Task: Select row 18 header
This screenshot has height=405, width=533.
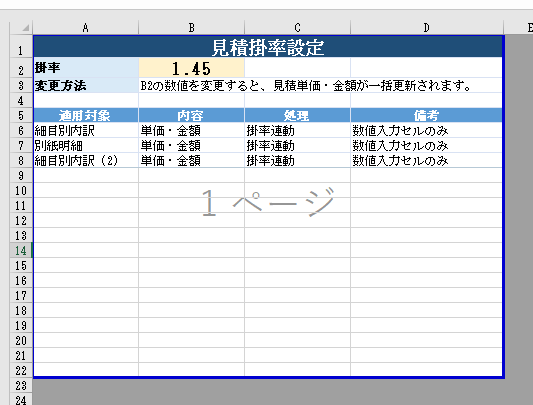Action: click(21, 310)
